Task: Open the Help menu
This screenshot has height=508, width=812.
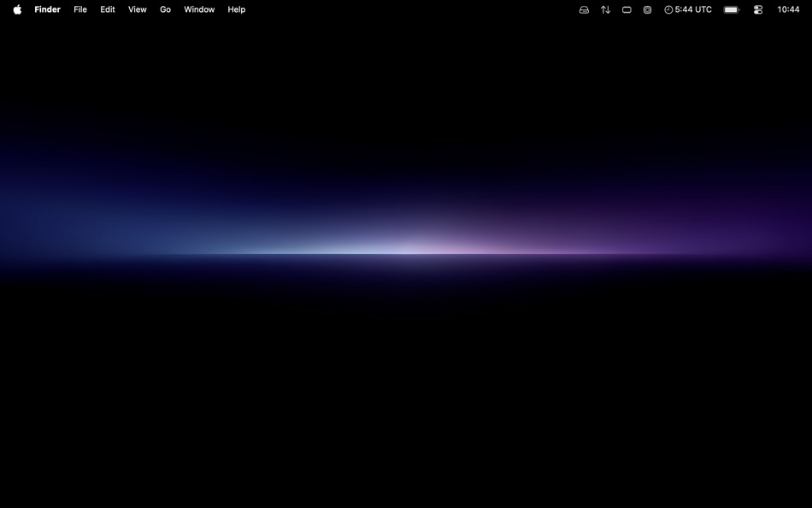Action: click(236, 9)
